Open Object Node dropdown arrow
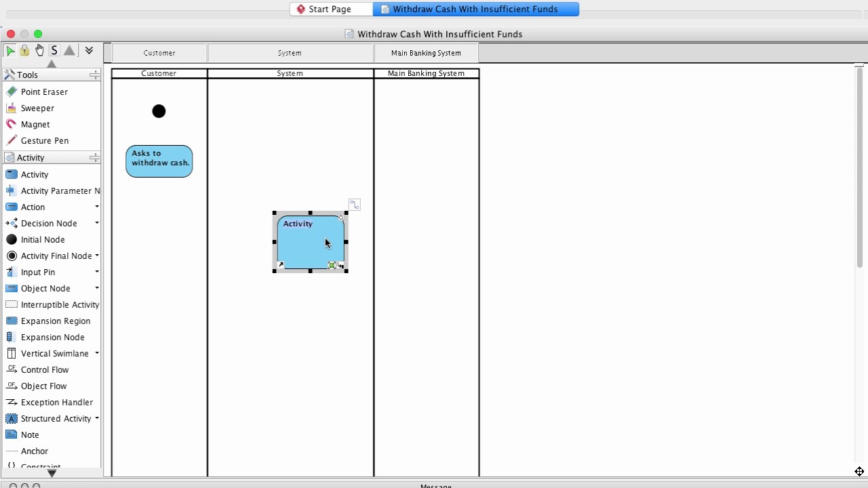Viewport: 868px width, 488px height. [97, 288]
